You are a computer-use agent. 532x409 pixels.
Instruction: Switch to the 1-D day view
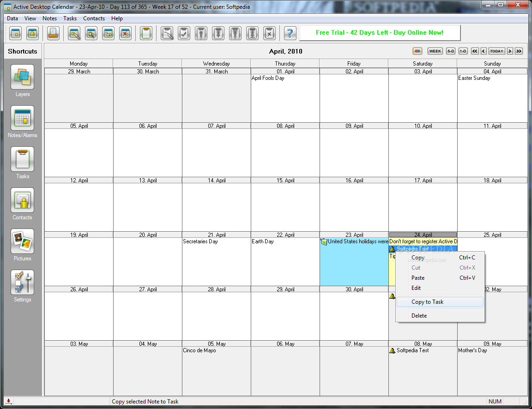[463, 51]
